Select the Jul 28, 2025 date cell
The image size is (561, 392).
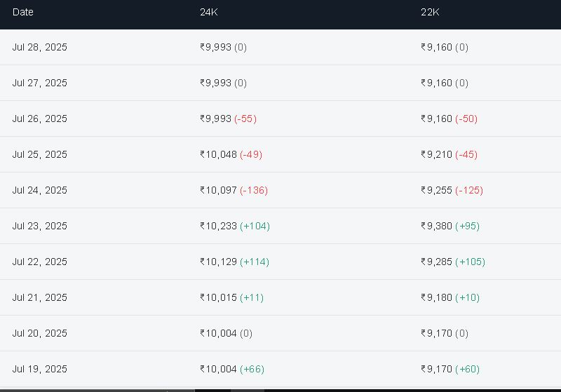40,47
